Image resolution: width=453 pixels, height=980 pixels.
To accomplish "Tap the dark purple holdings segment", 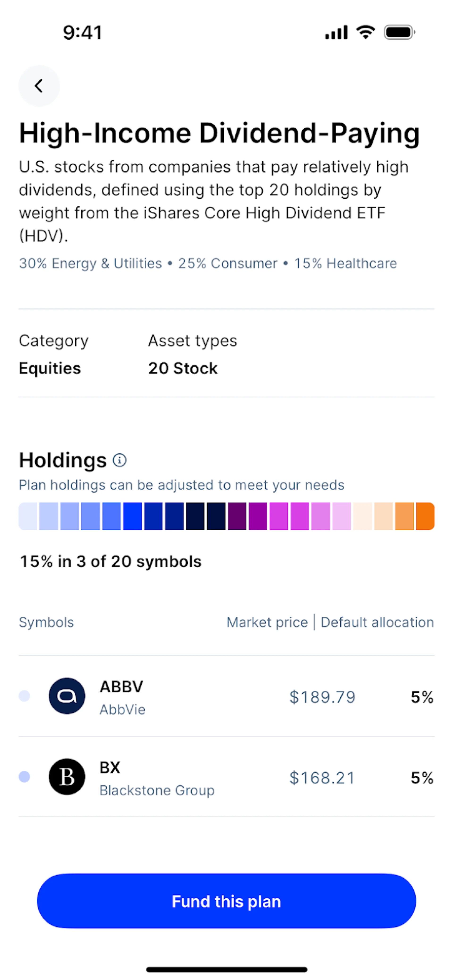I will coord(237,516).
